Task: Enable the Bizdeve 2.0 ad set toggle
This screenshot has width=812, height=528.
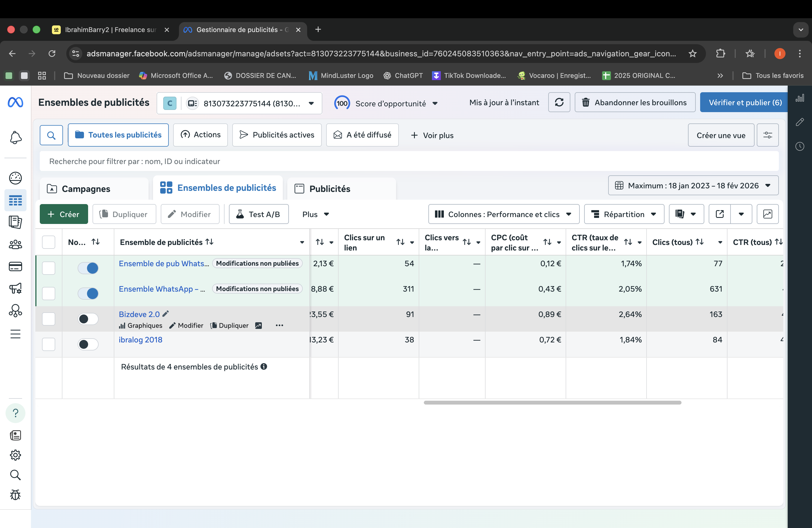Action: tap(88, 319)
